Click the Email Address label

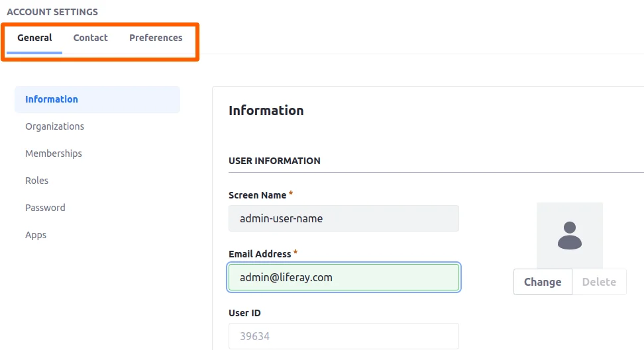click(259, 254)
